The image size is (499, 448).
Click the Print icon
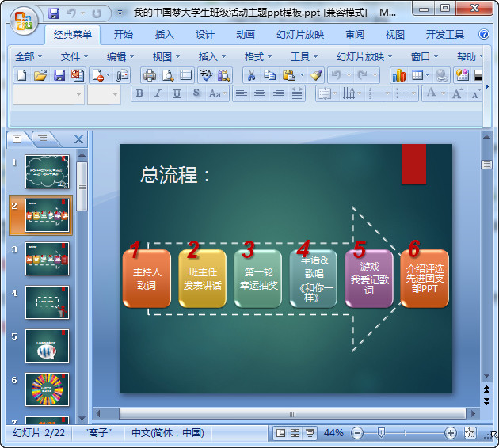point(149,75)
